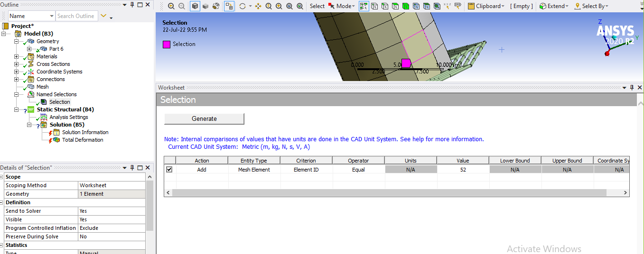Click the magenta Selection legend swatch

click(x=166, y=44)
